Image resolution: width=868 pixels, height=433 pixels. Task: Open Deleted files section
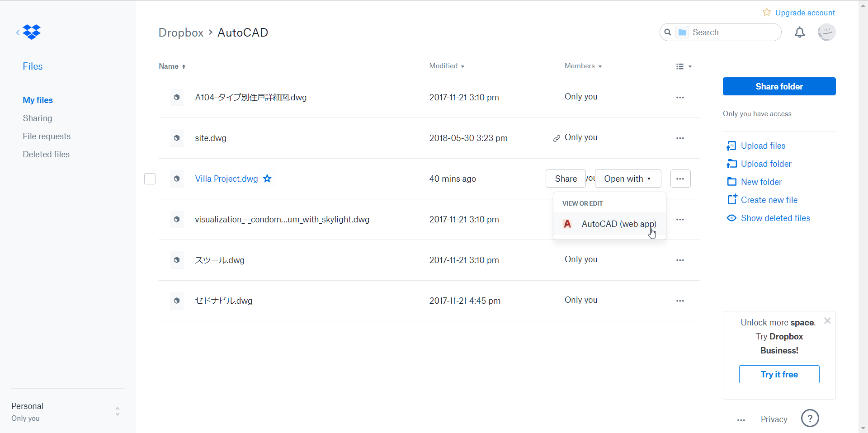[x=46, y=154]
